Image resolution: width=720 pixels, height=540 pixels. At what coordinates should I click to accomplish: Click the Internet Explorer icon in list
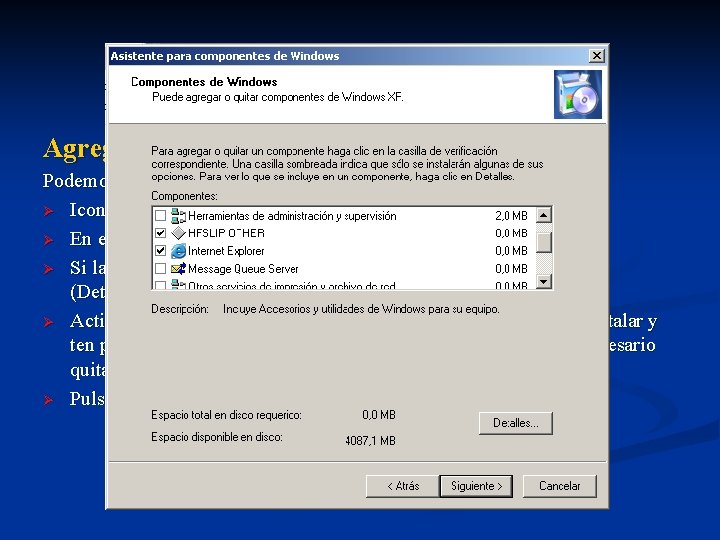pos(178,251)
